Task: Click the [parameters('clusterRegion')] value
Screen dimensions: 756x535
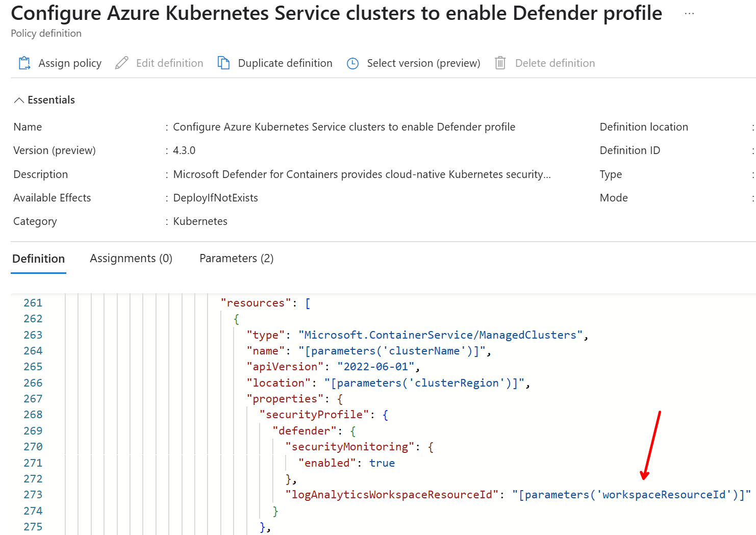Action: click(x=424, y=383)
